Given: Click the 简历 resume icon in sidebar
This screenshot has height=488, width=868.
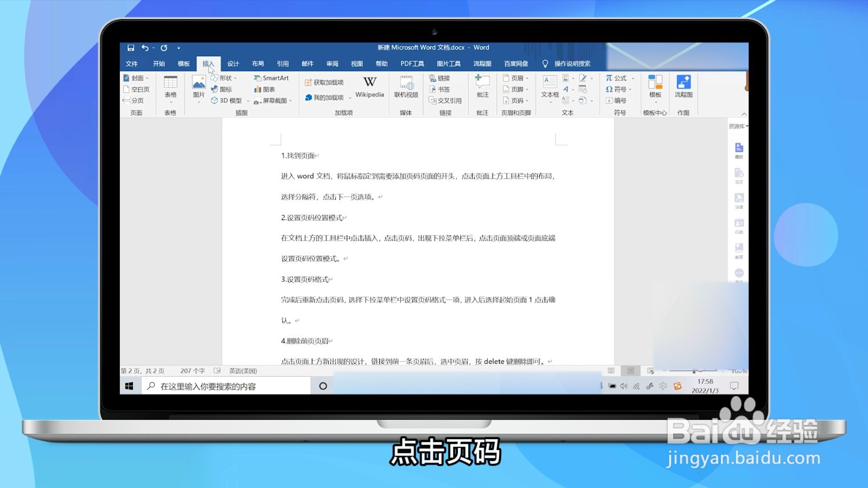Looking at the screenshot, I should tap(739, 150).
